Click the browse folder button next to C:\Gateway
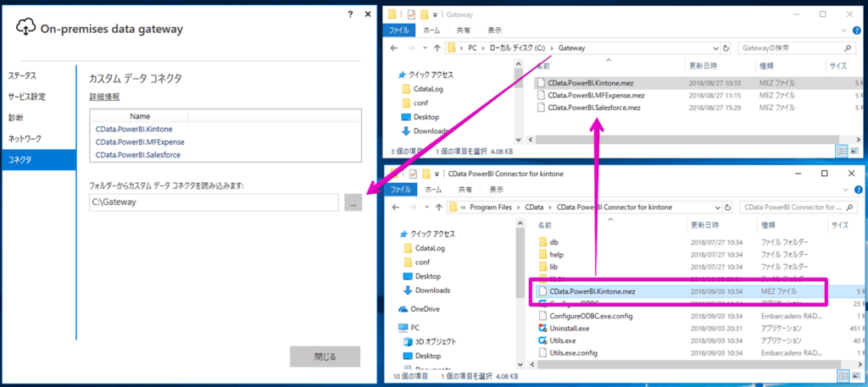The width and height of the screenshot is (868, 387). 353,202
